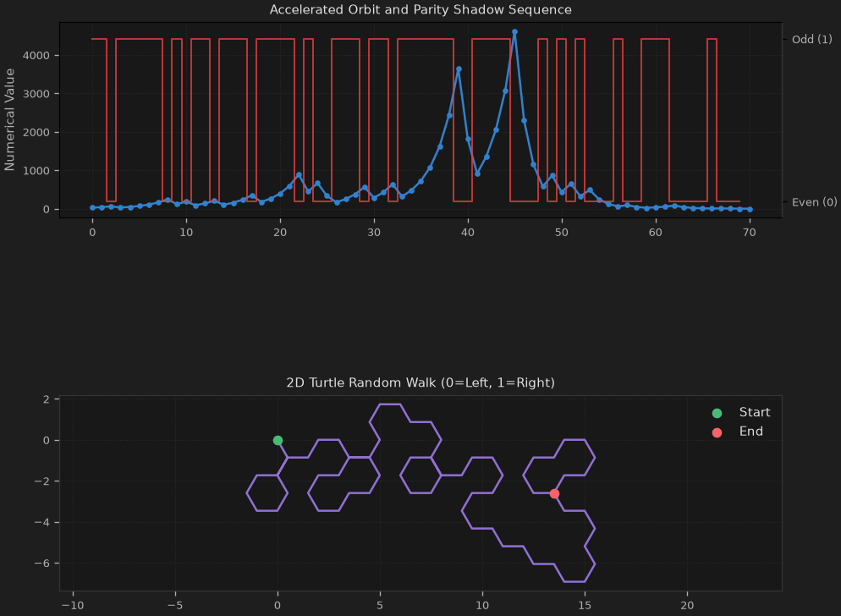The width and height of the screenshot is (841, 616).
Task: Click the "Odd (1)" right-axis label
Action: pos(812,39)
